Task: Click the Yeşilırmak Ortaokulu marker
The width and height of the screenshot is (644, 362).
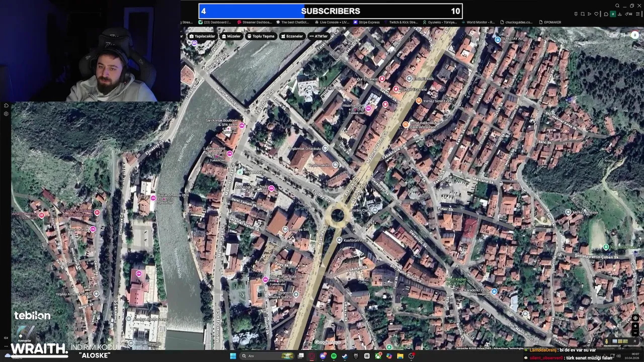Action: pos(325,148)
